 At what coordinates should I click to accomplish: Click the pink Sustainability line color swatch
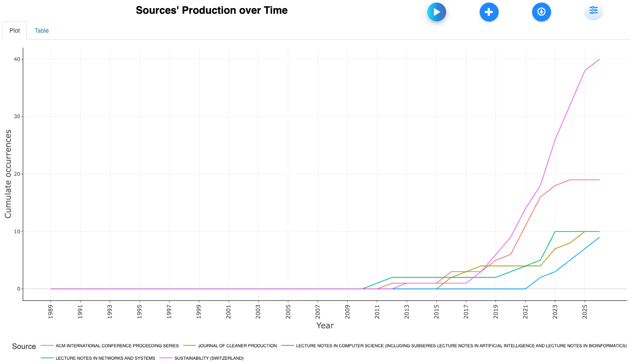166,358
